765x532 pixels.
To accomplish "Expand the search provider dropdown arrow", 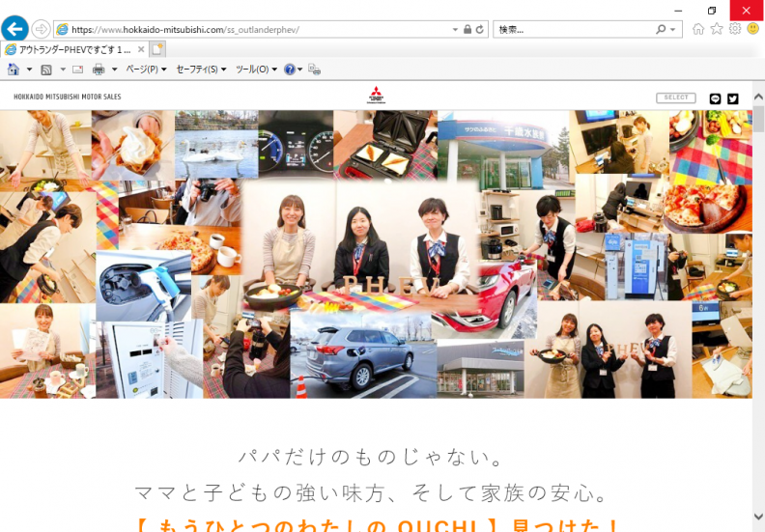I will (x=673, y=30).
